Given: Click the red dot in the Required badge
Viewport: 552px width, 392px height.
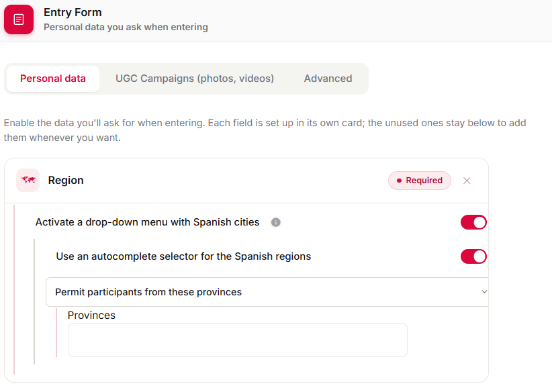Looking at the screenshot, I should pyautogui.click(x=399, y=181).
